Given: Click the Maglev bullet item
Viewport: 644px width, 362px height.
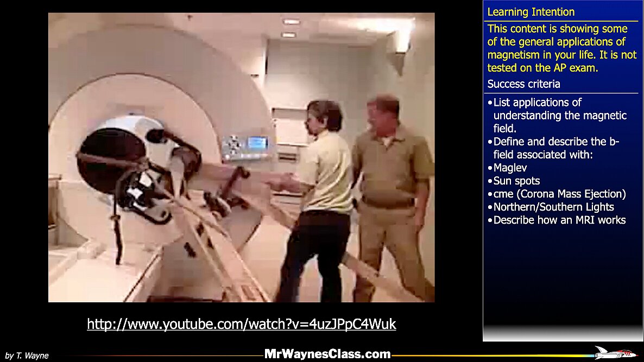Looking at the screenshot, I should pos(510,168).
